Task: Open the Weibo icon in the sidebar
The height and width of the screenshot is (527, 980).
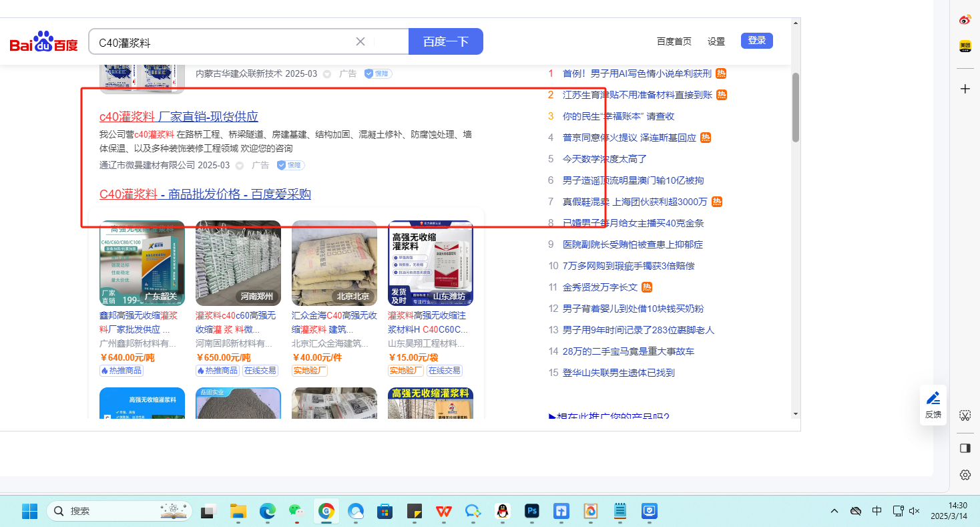Action: click(965, 19)
